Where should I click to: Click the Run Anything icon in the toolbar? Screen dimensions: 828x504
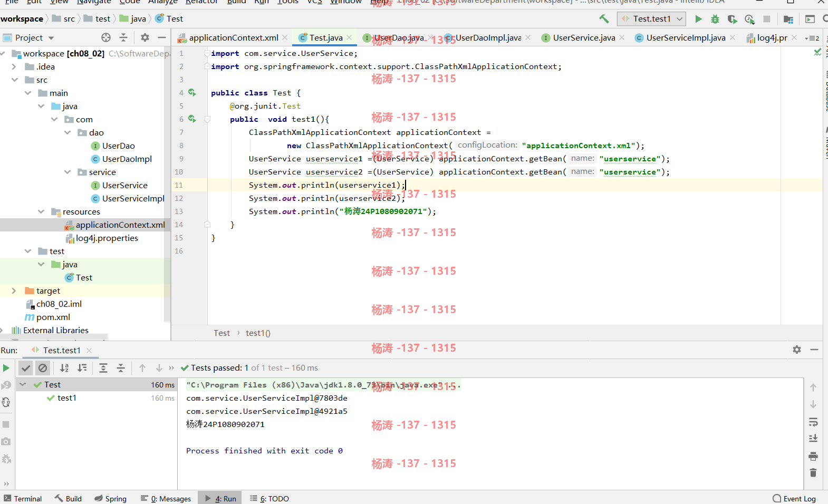point(810,19)
